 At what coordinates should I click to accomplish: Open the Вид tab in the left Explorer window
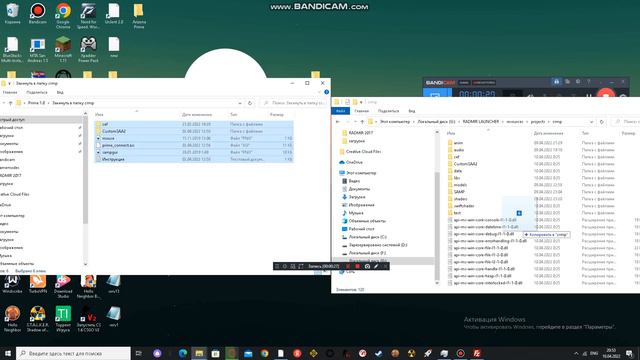coord(60,92)
